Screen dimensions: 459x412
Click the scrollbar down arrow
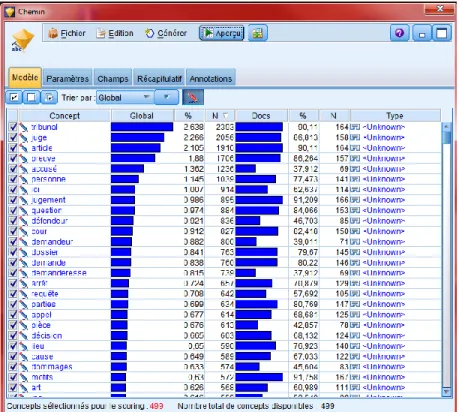[x=447, y=392]
